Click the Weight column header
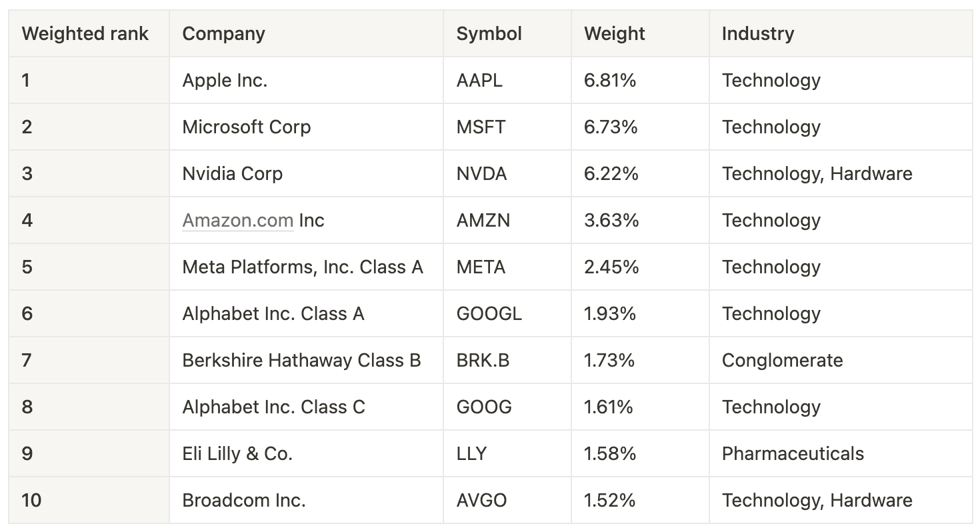980x532 pixels. point(614,34)
